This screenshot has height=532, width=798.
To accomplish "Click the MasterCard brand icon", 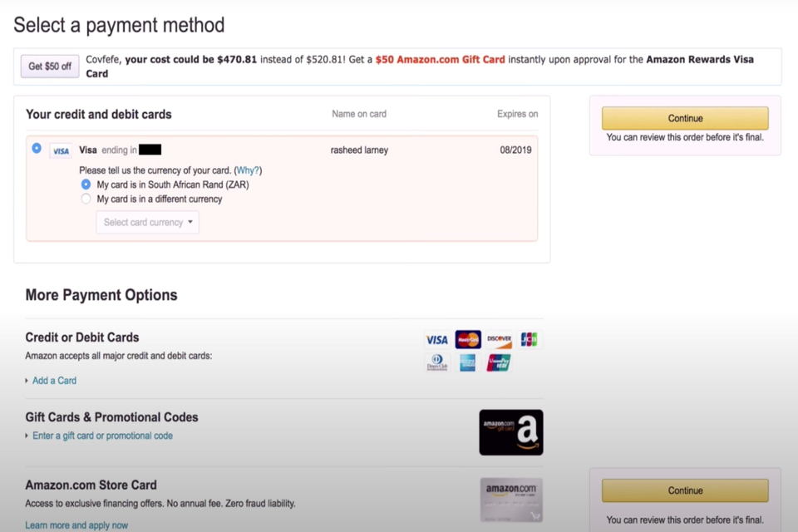I will point(467,339).
